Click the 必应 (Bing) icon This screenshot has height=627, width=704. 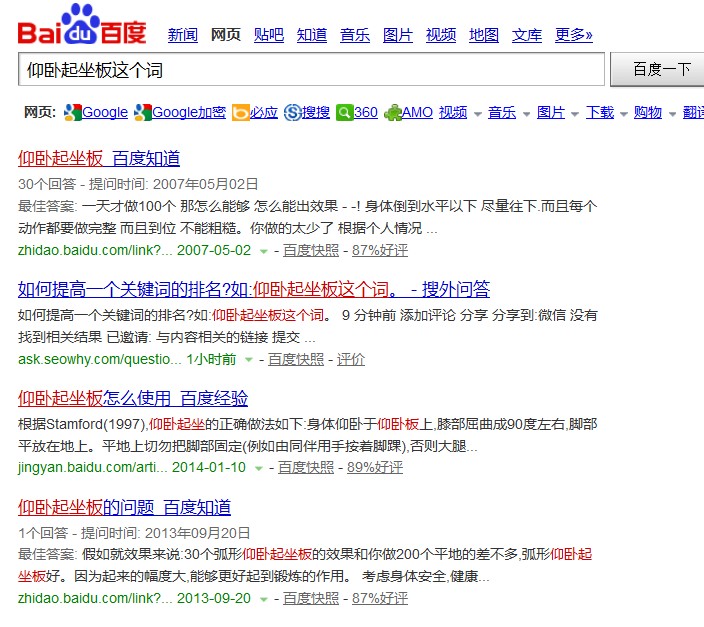coord(241,113)
